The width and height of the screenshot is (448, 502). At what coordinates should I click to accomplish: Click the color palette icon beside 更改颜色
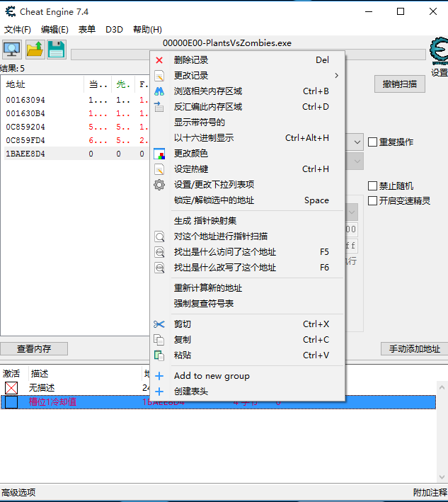click(x=159, y=154)
